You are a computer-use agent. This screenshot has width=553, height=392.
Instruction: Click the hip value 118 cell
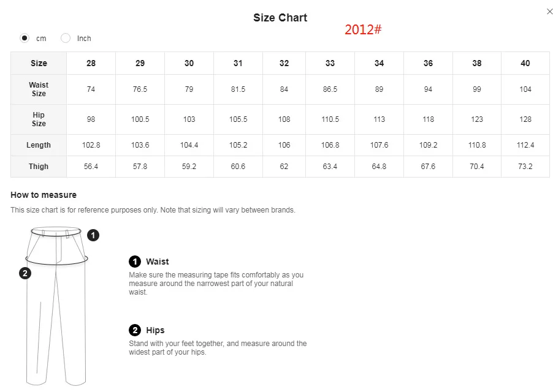[x=428, y=119]
